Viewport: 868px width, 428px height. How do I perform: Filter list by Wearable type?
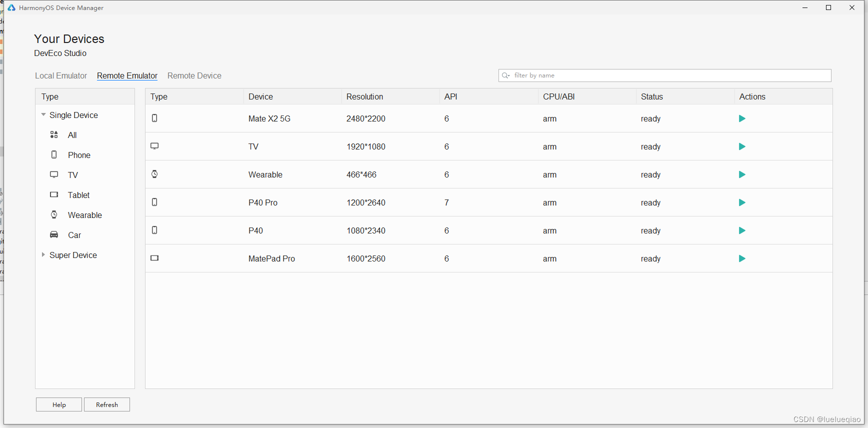pyautogui.click(x=85, y=215)
